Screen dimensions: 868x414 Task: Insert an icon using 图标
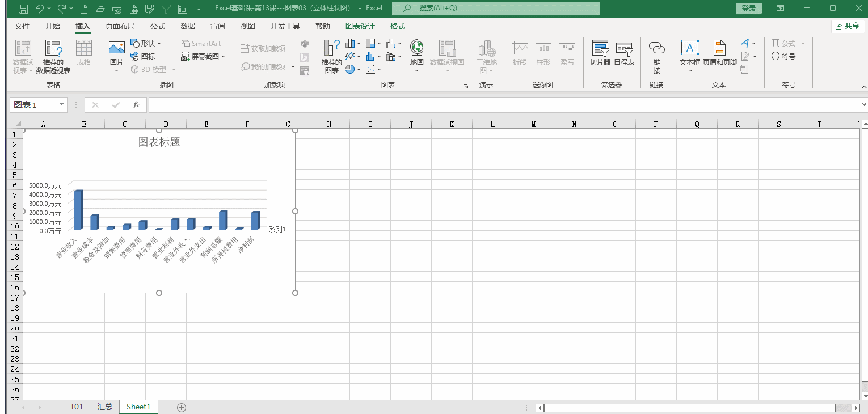(x=143, y=56)
